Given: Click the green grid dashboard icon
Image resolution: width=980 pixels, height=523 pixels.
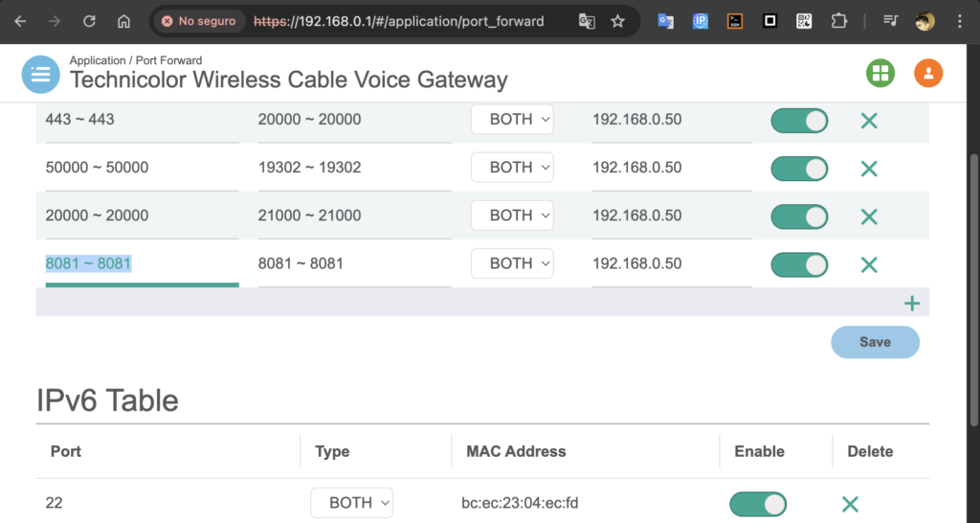Looking at the screenshot, I should point(880,73).
